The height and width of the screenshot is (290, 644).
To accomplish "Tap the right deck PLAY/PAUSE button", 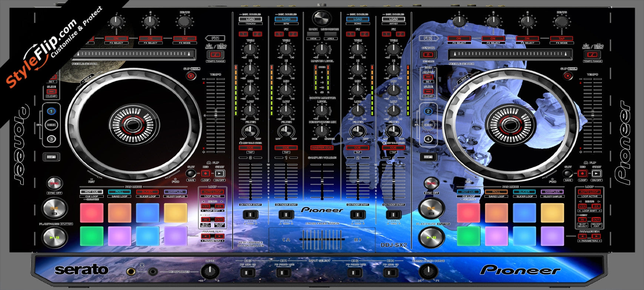I will coord(431,238).
